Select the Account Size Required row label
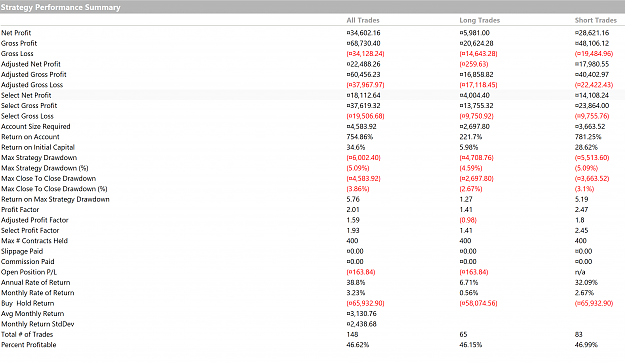 click(35, 126)
